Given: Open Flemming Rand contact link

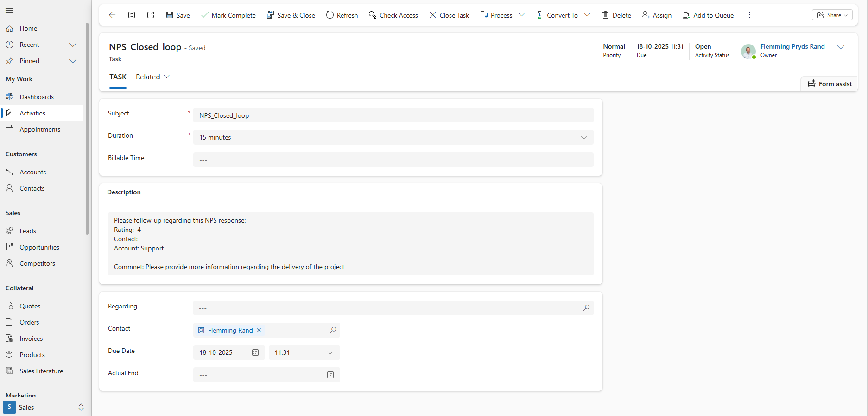Looking at the screenshot, I should [230, 330].
